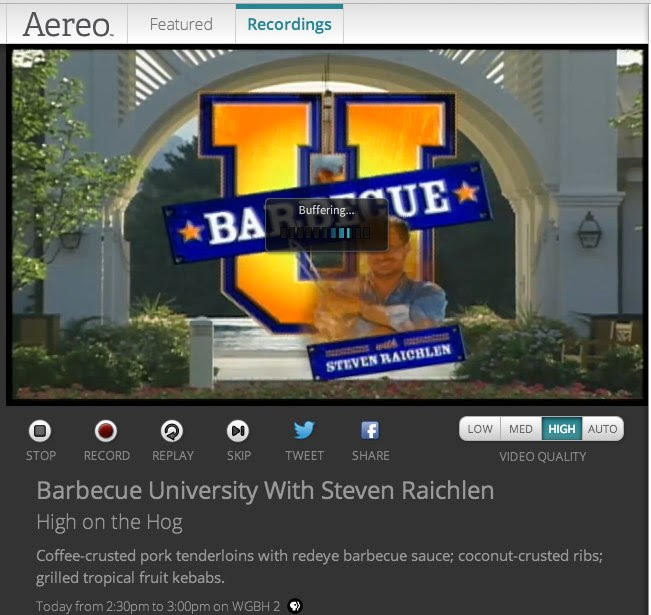
Task: Hit the Replay icon to jump back
Action: click(x=172, y=431)
